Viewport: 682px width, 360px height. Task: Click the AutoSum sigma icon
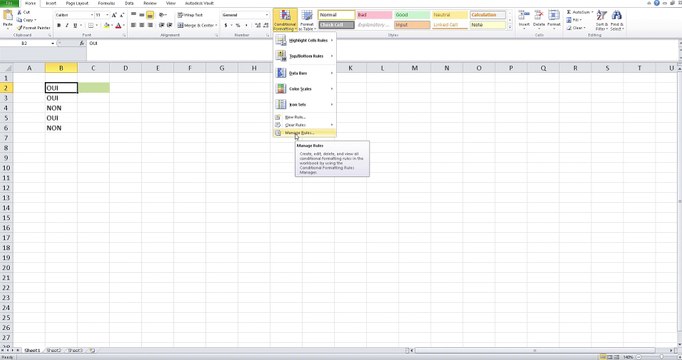569,12
